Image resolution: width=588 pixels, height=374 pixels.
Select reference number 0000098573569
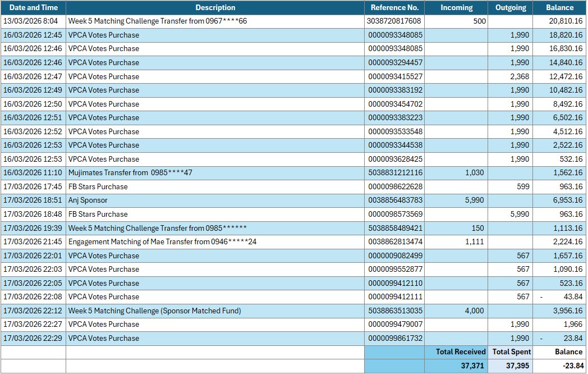point(395,214)
